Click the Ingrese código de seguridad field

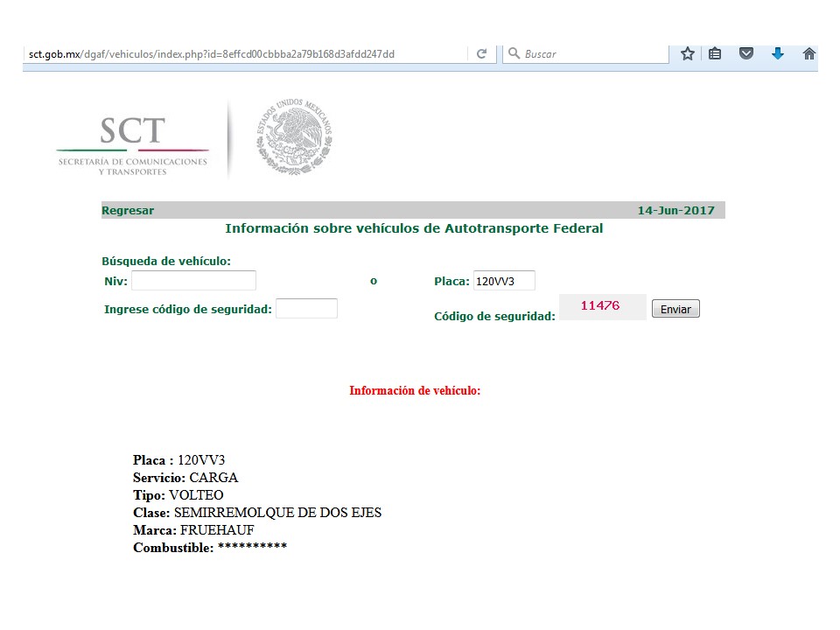coord(306,309)
